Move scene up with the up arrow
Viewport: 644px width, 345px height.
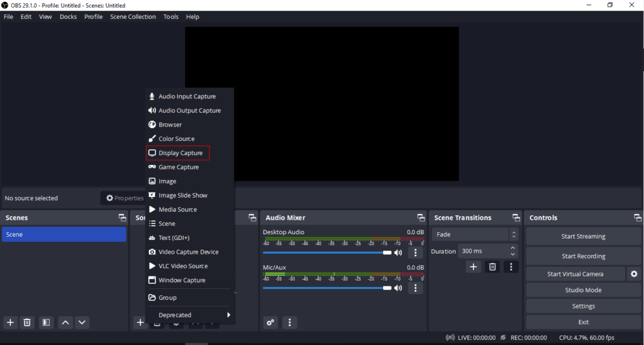pos(65,322)
